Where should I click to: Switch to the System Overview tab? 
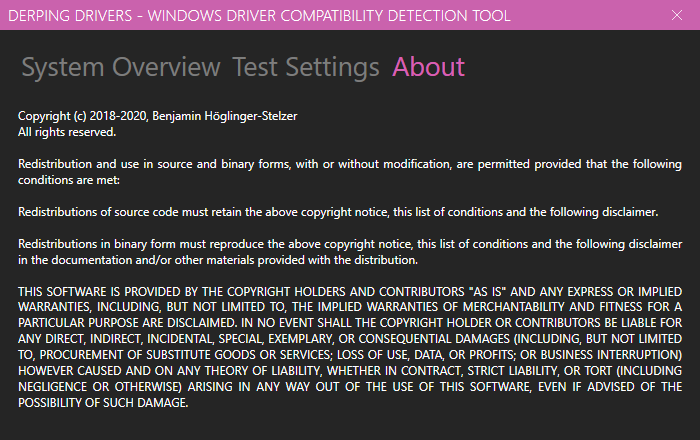pos(121,67)
